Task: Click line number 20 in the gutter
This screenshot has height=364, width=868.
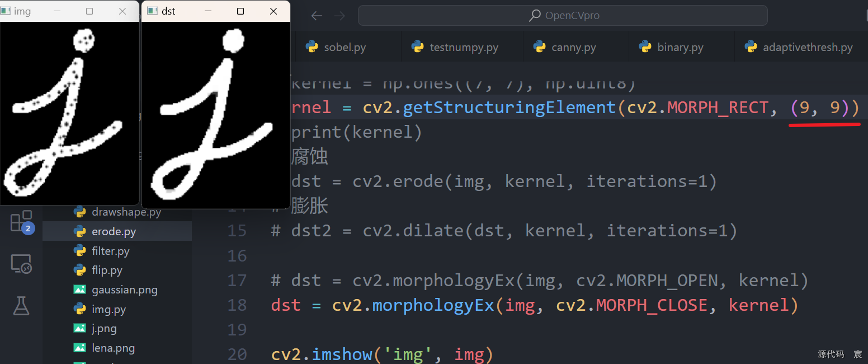Action: click(237, 354)
